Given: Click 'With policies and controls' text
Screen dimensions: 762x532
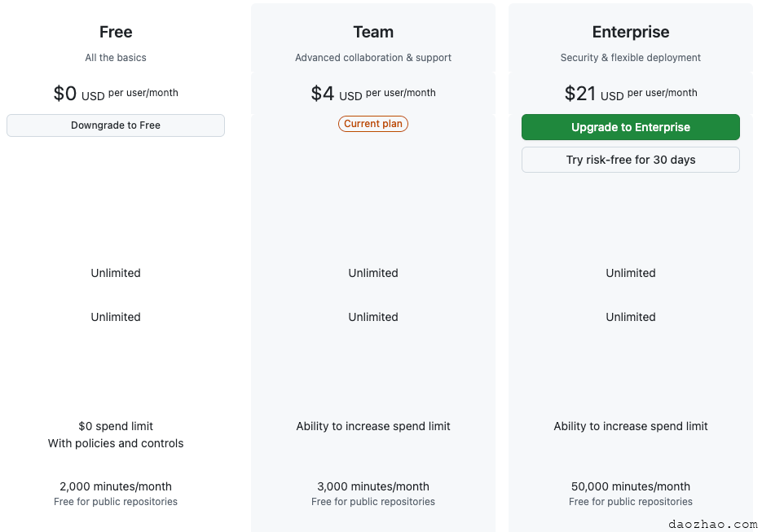Looking at the screenshot, I should pyautogui.click(x=116, y=443).
